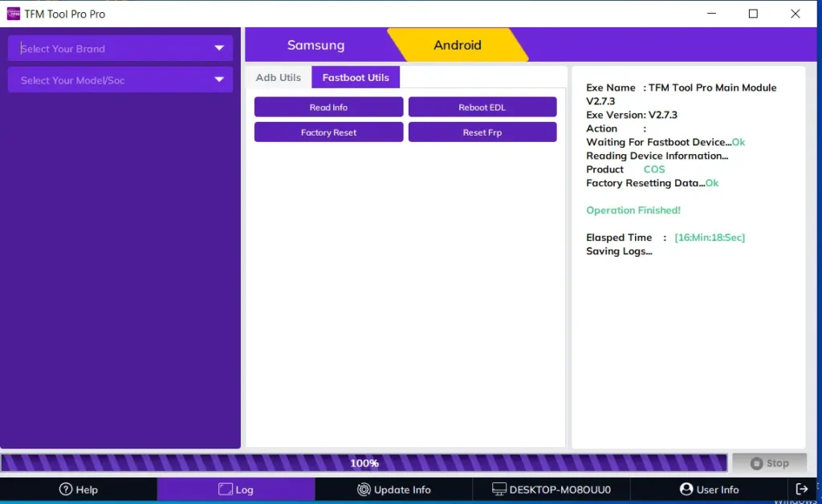The width and height of the screenshot is (822, 504).
Task: Click the Reset Frp button
Action: tap(482, 132)
